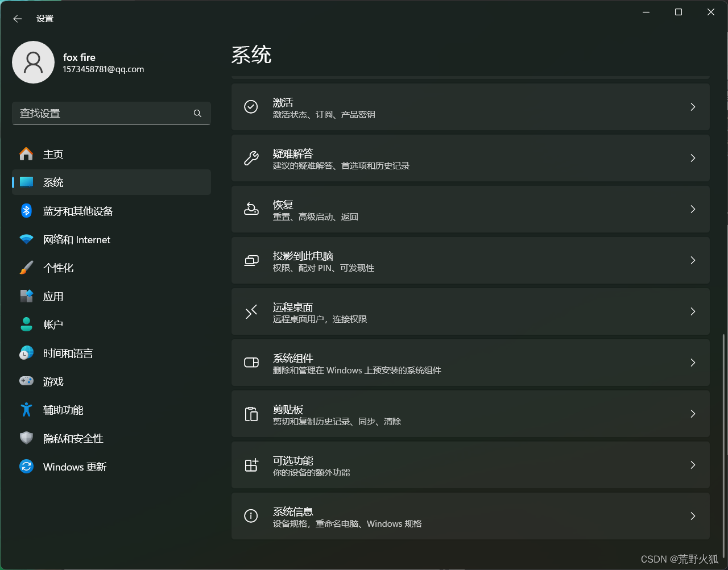
Task: Click the chevron on the 系统信息 row
Action: pyautogui.click(x=693, y=516)
